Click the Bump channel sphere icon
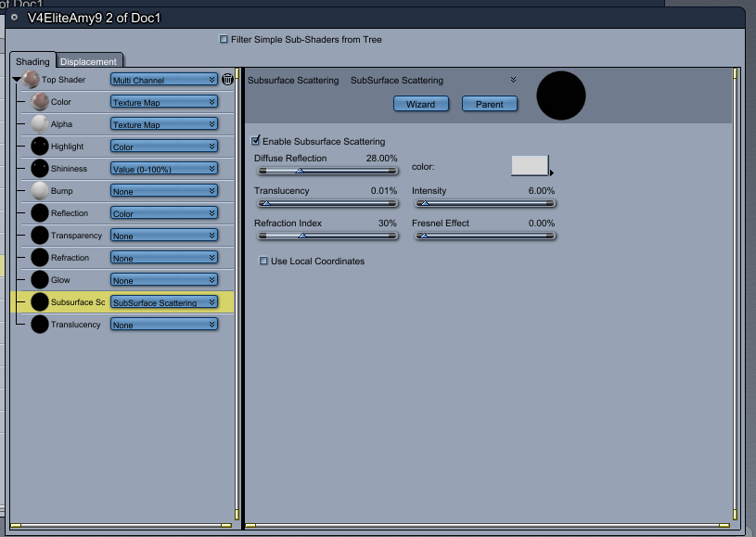756x537 pixels. (x=40, y=190)
